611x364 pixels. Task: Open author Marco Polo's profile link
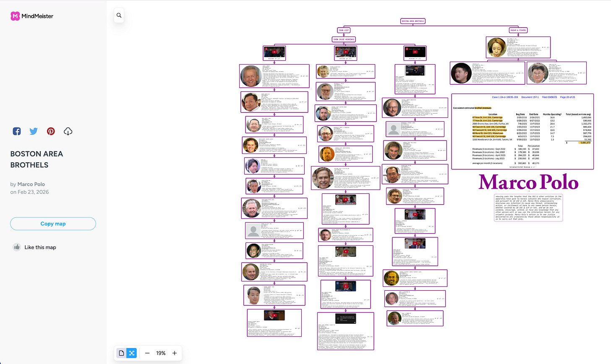point(31,184)
